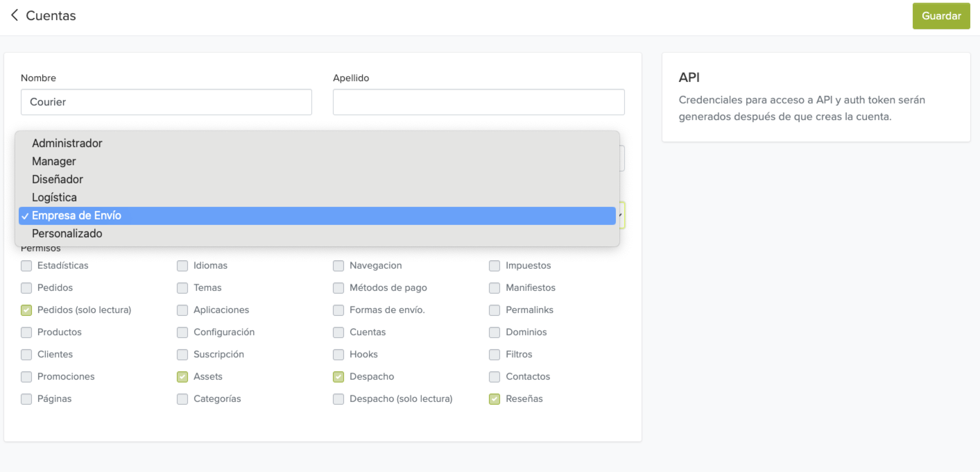The height and width of the screenshot is (472, 980).
Task: Click the back arrow beside Cuentas
Action: (x=15, y=15)
